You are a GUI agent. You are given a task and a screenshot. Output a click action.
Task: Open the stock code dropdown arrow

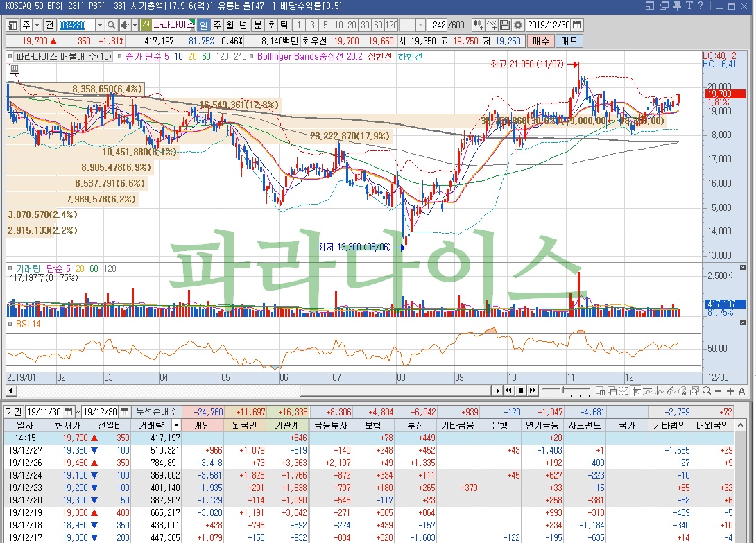pyautogui.click(x=100, y=25)
